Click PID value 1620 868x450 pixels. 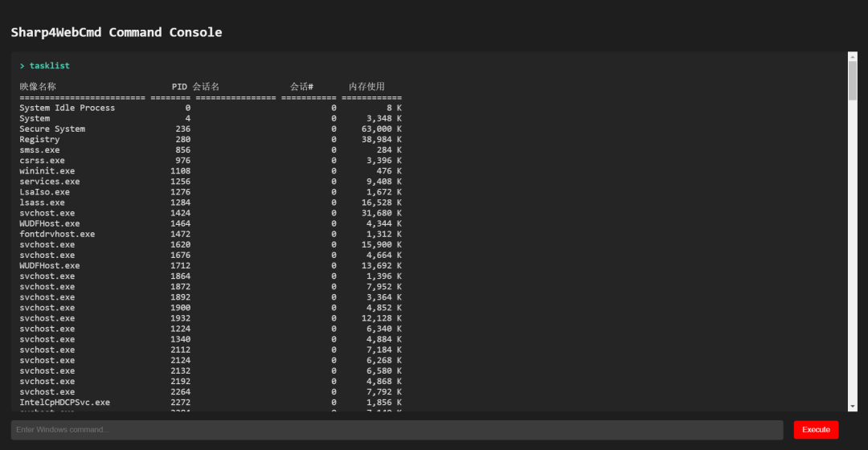pos(181,244)
